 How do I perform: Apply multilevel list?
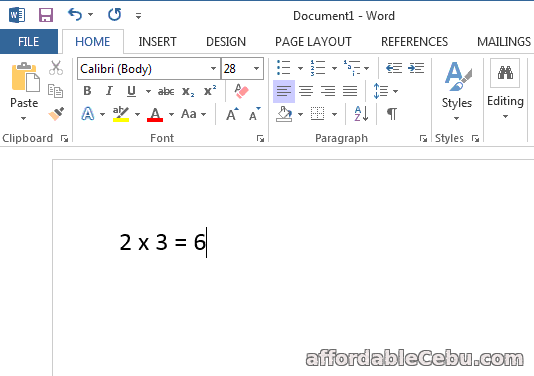[352, 68]
